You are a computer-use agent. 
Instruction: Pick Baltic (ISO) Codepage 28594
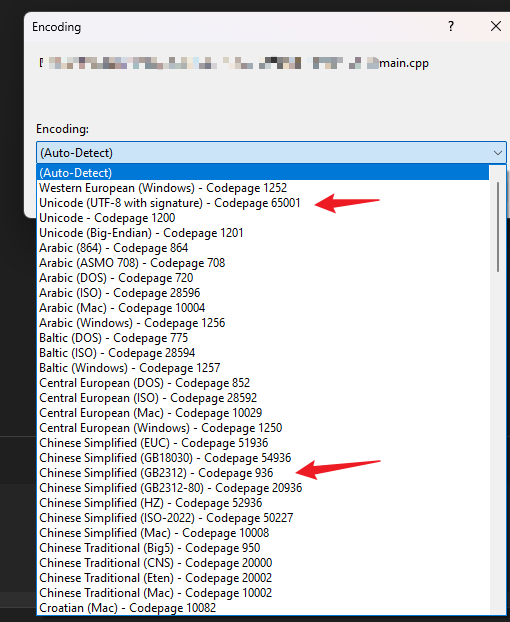[x=263, y=353]
